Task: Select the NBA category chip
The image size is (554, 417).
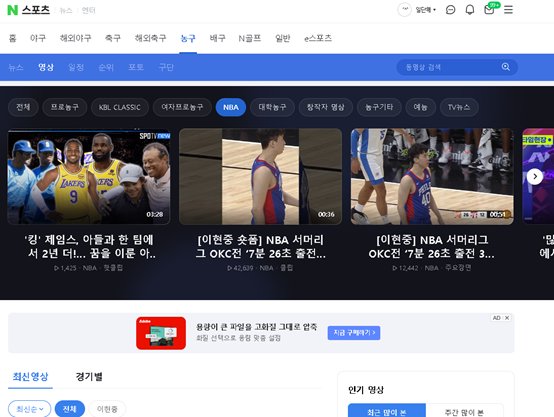Action: pyautogui.click(x=231, y=107)
